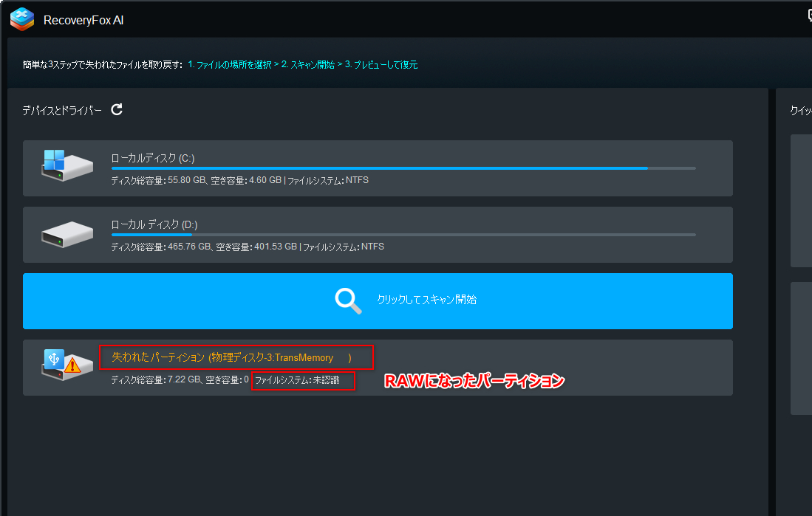Image resolution: width=812 pixels, height=516 pixels.
Task: Click the ファイルシステム:未認識 status text
Action: (x=297, y=380)
